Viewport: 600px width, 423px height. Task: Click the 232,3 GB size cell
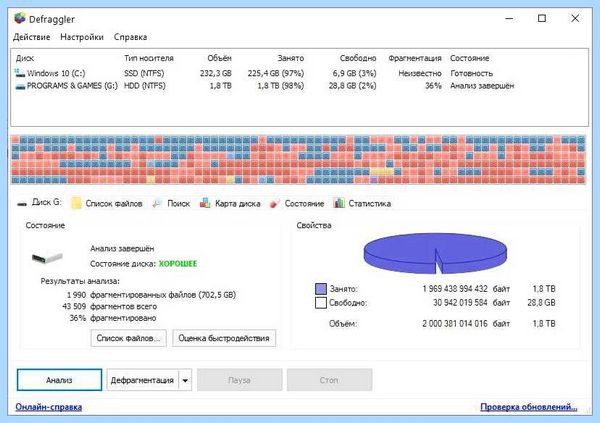pos(216,73)
